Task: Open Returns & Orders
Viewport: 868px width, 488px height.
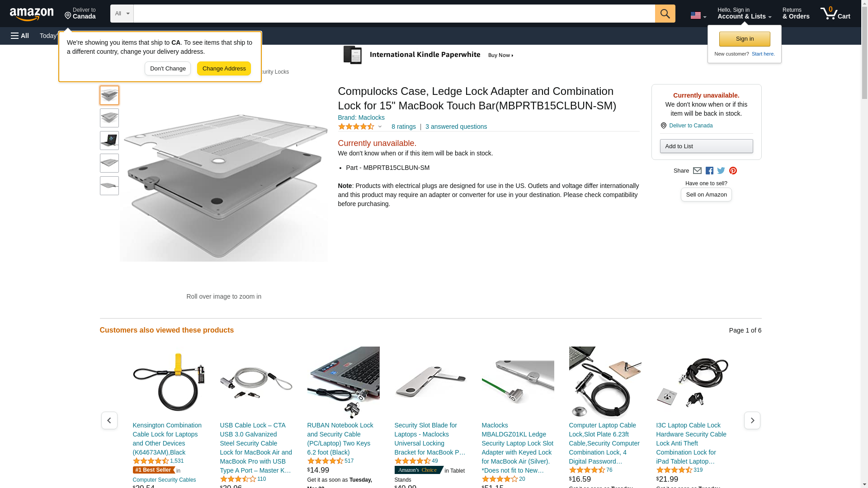Action: click(x=796, y=14)
